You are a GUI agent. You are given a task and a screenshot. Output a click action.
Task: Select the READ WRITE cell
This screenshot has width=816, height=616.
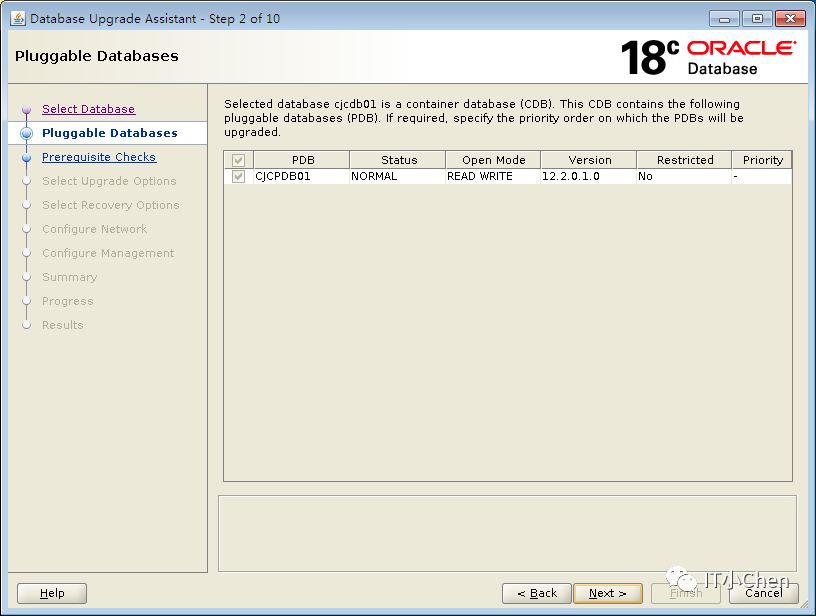pyautogui.click(x=493, y=176)
